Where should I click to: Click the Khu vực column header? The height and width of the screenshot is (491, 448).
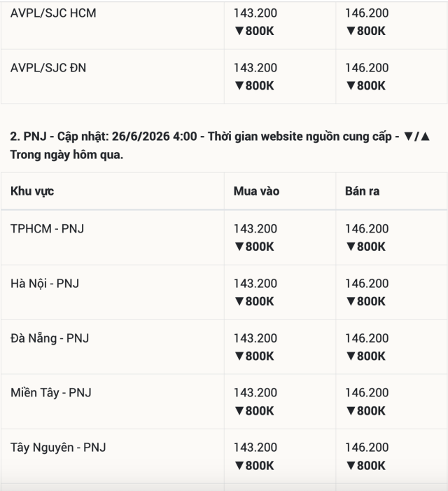32,191
